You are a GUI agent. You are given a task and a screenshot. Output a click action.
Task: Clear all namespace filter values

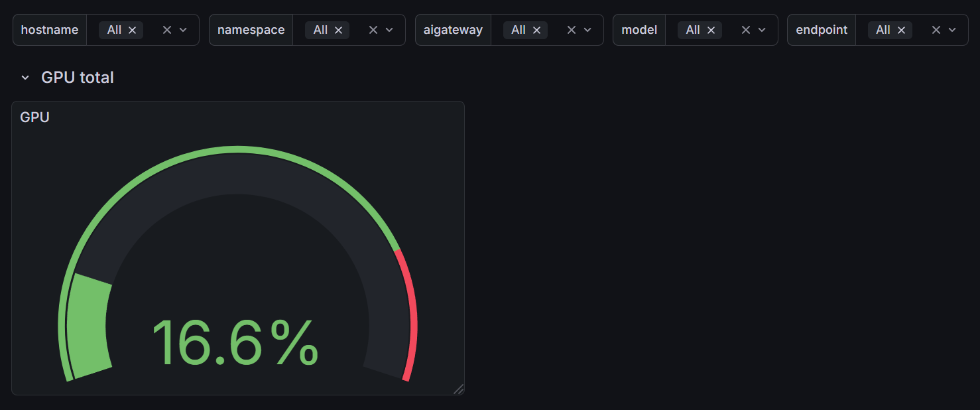[x=373, y=30]
